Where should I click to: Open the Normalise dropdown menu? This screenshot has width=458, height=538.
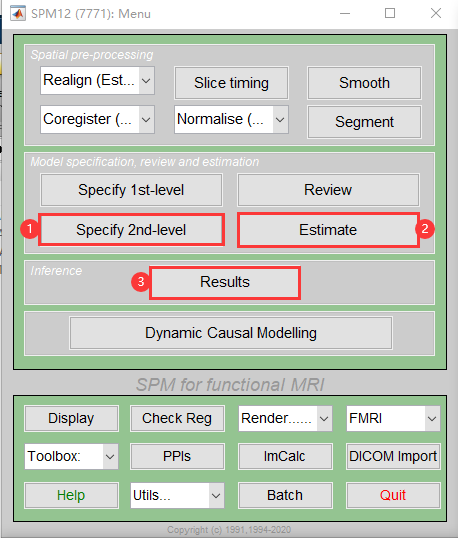pyautogui.click(x=231, y=119)
